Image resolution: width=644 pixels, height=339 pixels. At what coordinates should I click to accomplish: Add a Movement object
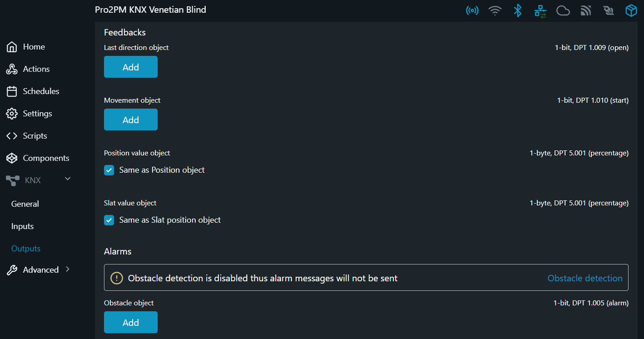click(131, 120)
